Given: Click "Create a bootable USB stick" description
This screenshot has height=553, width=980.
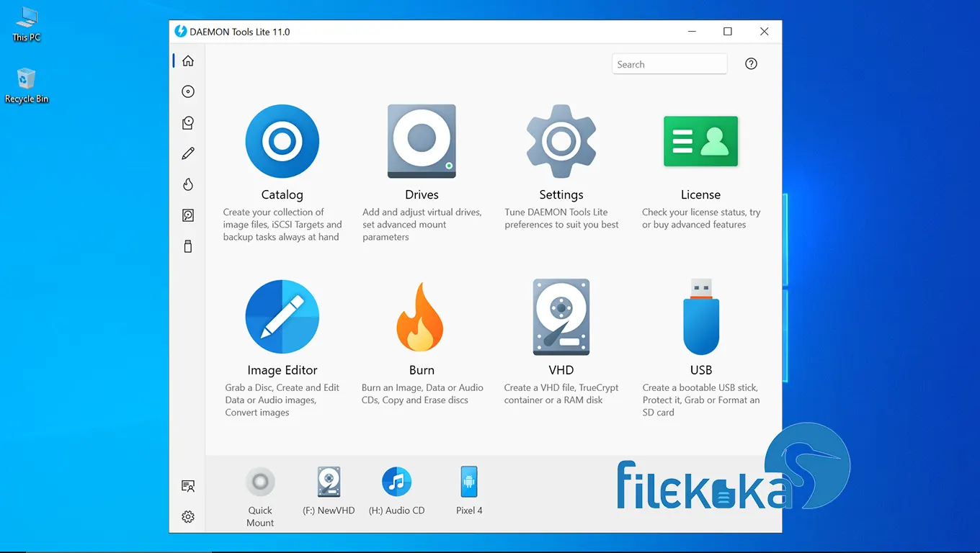Looking at the screenshot, I should click(x=701, y=400).
